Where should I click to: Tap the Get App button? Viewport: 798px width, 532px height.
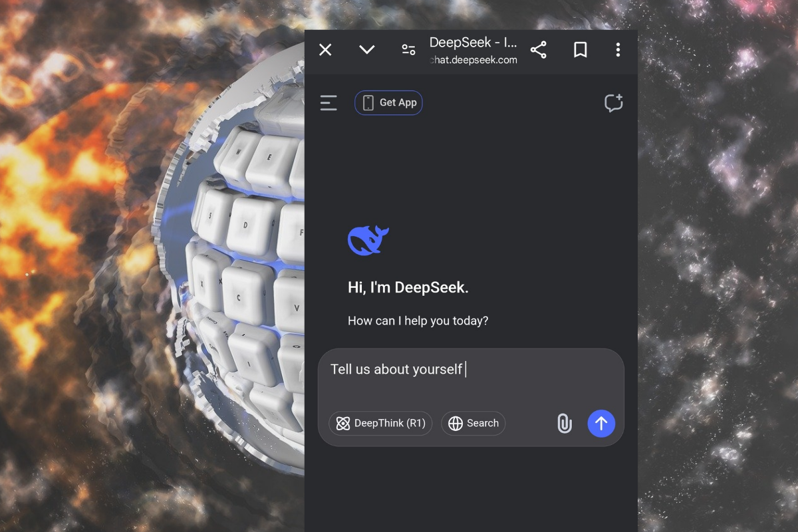[388, 102]
